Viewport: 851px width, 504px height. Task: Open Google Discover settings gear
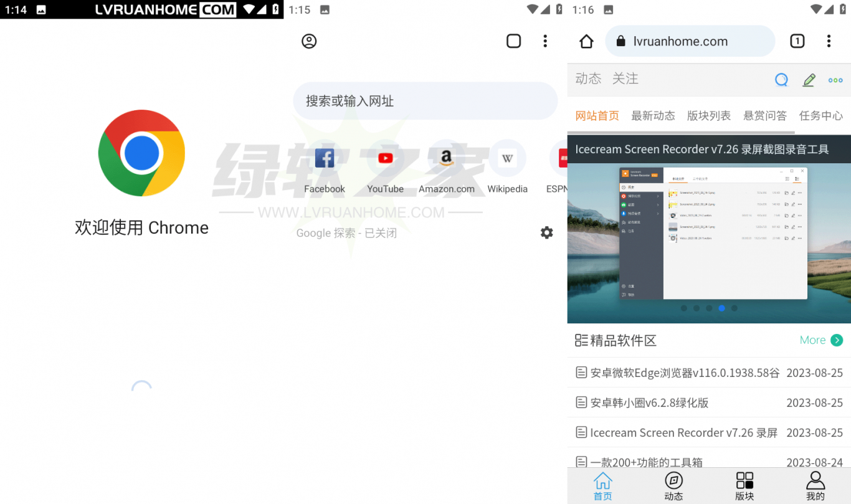pos(546,233)
